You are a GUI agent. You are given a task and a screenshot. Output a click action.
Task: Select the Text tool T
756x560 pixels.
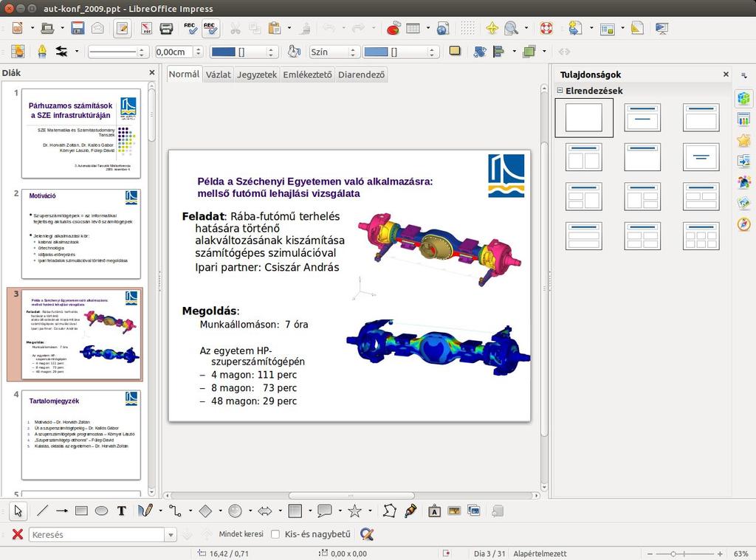click(122, 511)
